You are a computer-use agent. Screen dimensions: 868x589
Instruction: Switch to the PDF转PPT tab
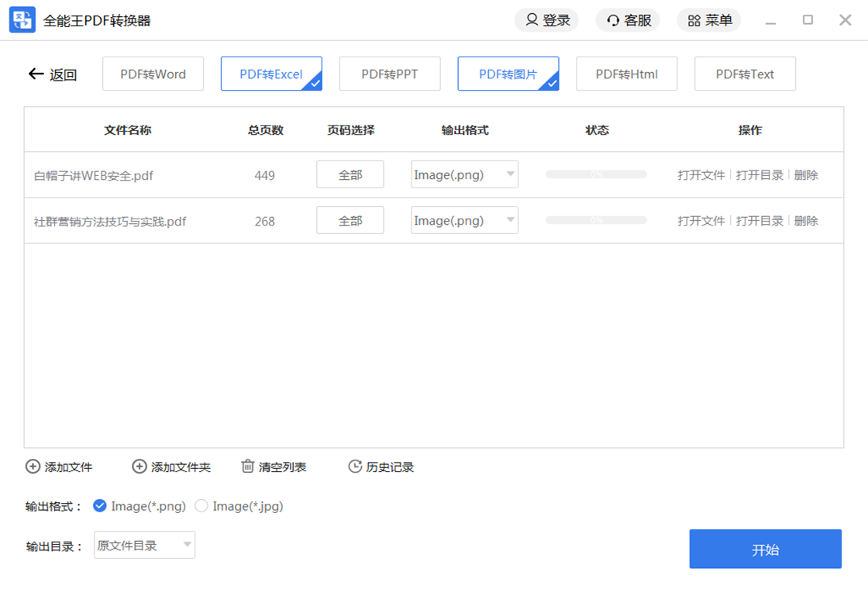coord(389,74)
